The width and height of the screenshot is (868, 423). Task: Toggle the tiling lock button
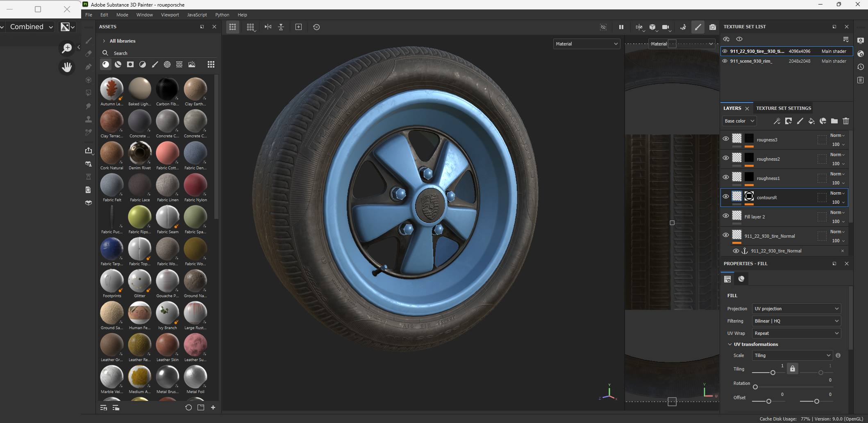(x=793, y=368)
